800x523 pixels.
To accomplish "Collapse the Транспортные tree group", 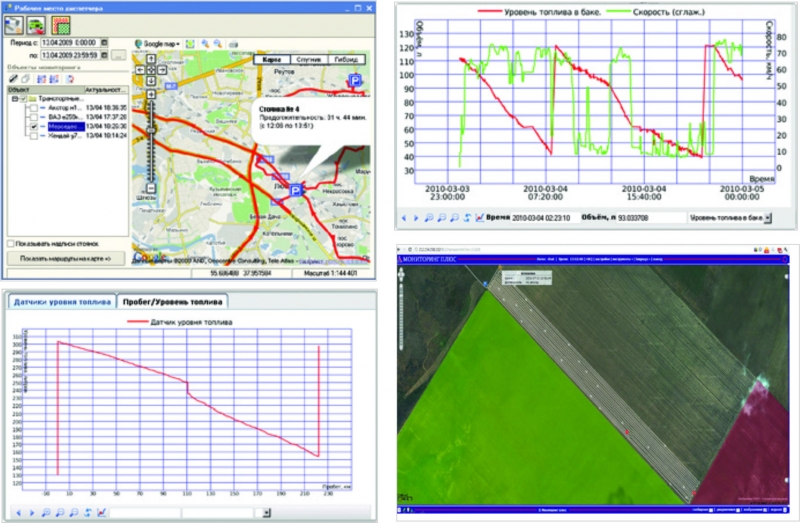I will tap(15, 98).
